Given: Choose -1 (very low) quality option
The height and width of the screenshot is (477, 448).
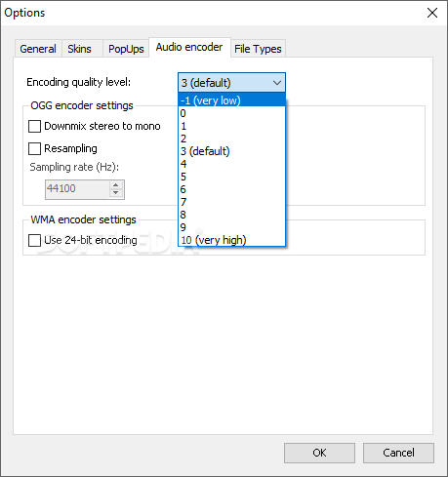Looking at the screenshot, I should click(232, 100).
